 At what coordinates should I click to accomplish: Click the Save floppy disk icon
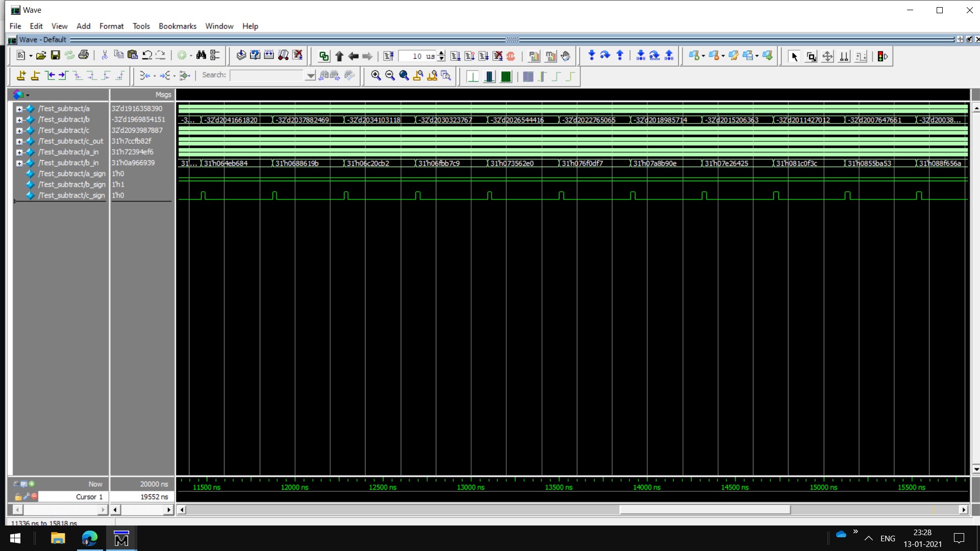[x=55, y=55]
